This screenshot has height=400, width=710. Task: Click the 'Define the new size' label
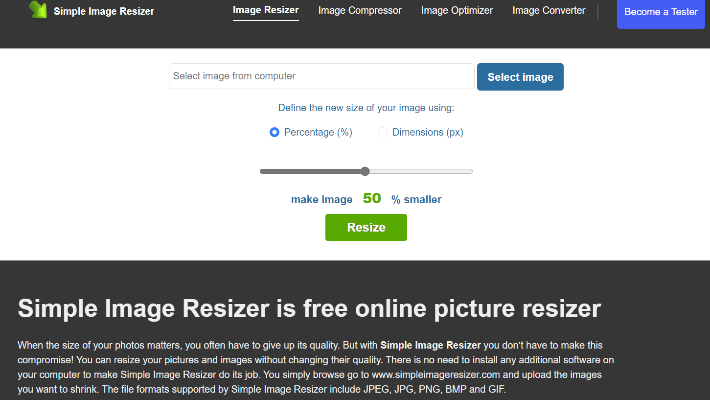coord(366,108)
